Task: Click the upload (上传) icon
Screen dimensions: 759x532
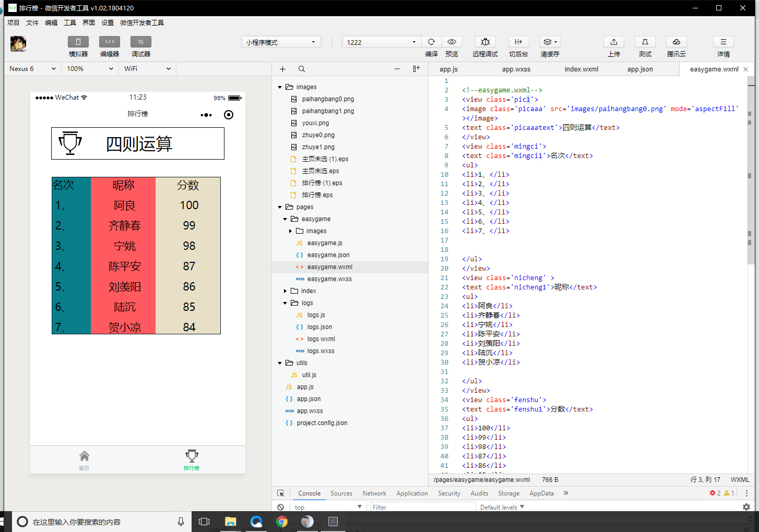Action: click(614, 42)
